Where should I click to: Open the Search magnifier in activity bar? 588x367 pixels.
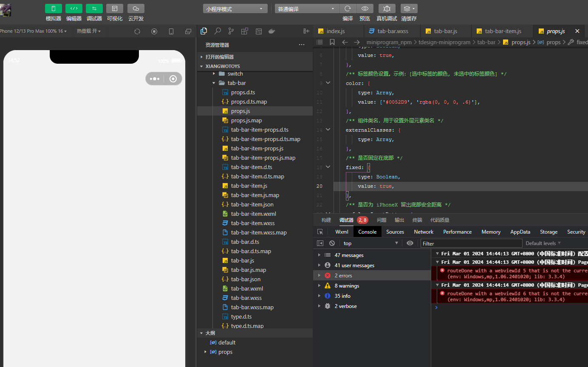(x=218, y=31)
